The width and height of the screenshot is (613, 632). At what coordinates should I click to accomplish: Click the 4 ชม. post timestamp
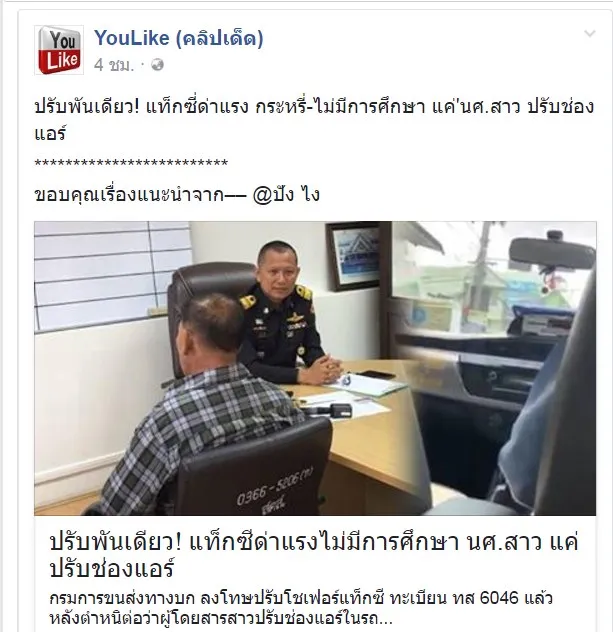(114, 65)
